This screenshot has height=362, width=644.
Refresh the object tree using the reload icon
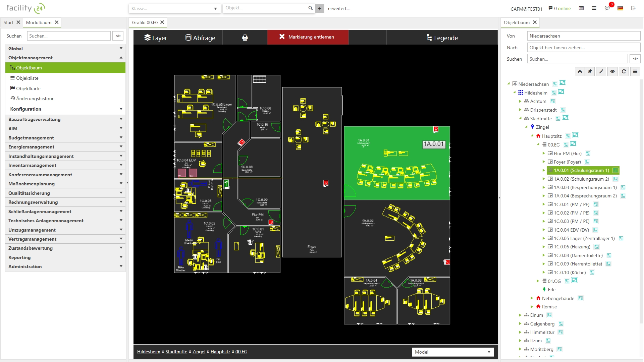pyautogui.click(x=624, y=71)
